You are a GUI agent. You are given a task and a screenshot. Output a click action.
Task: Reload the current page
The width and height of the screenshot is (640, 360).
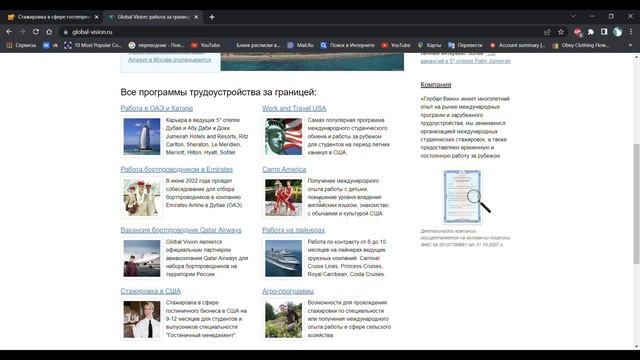tap(36, 32)
